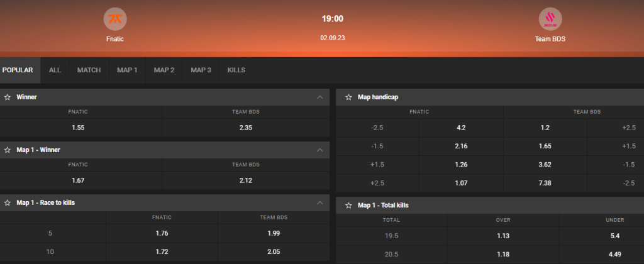This screenshot has height=264, width=644.
Task: Select Fnatic -2.5 handicap odds 4.2
Action: pyautogui.click(x=461, y=128)
